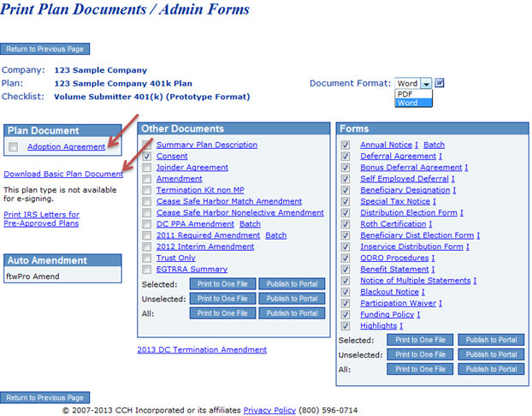Uncheck the Consent checkbox
Screen dimensions: 532x416
click(146, 156)
